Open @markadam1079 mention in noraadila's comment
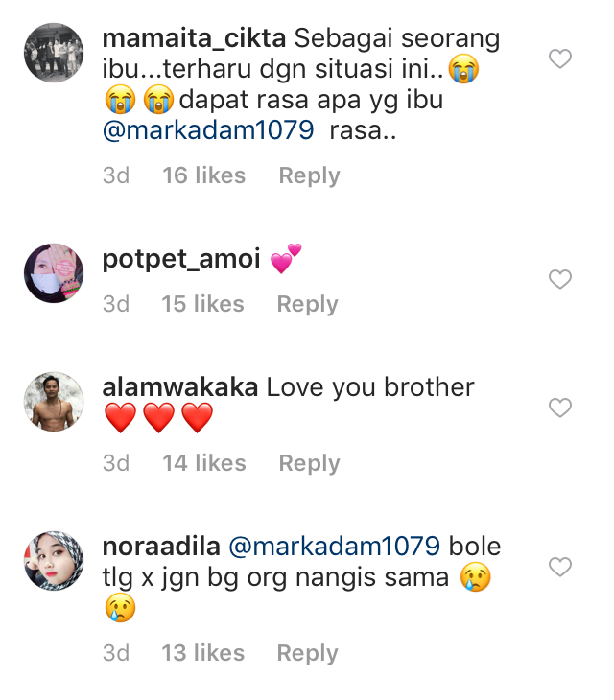Screen dimensions: 614x700 (335, 547)
